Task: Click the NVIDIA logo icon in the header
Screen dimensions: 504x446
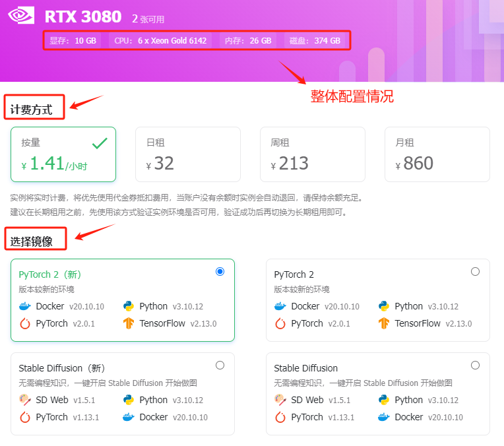Action: (21, 15)
